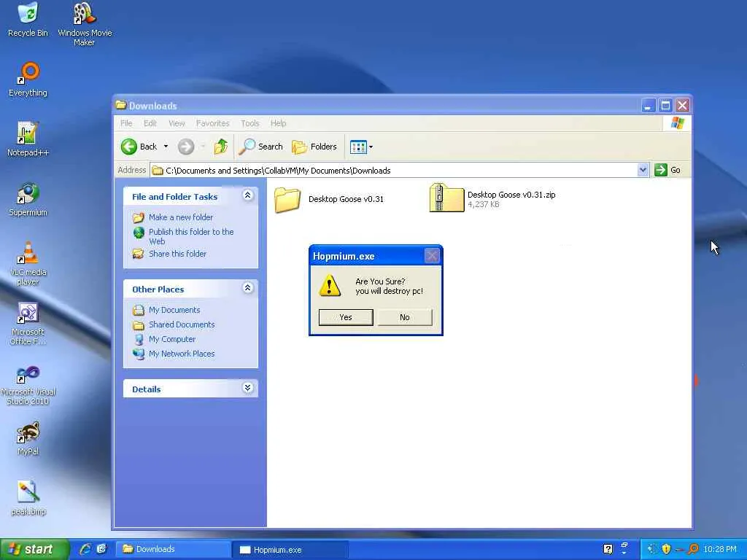Image resolution: width=747 pixels, height=560 pixels.
Task: Select the Notepad++ desktop shortcut
Action: pos(28,139)
